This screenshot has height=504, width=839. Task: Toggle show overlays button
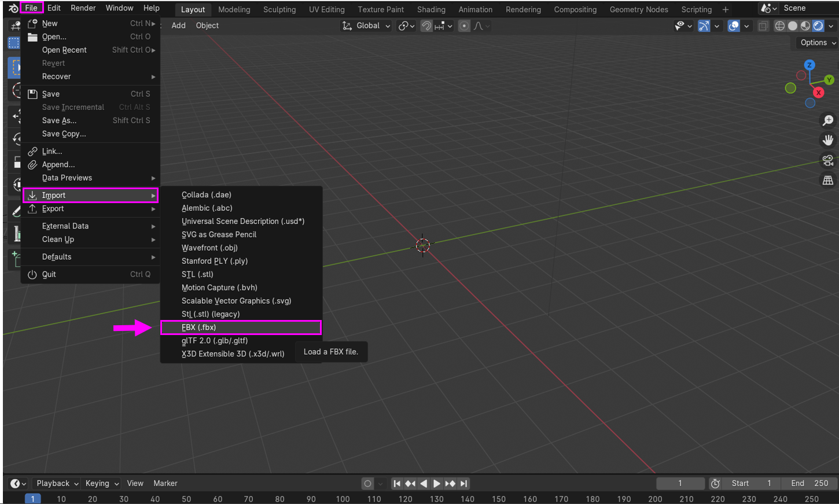pyautogui.click(x=734, y=26)
